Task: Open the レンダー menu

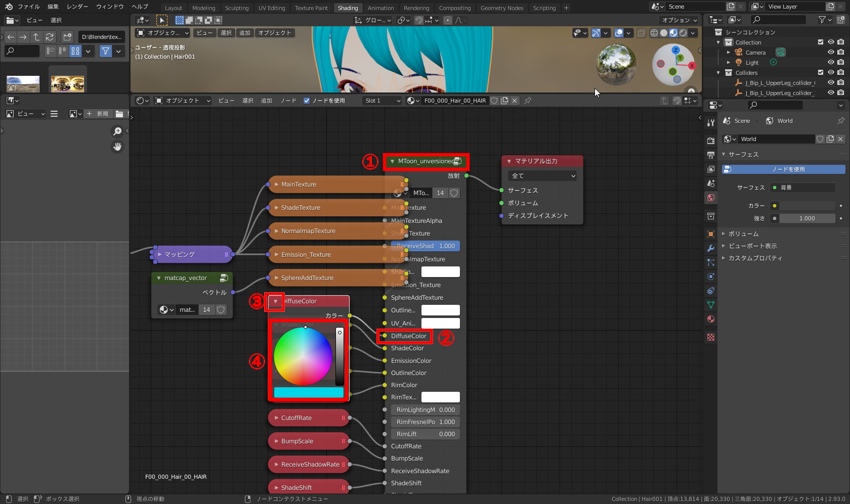Action: click(x=77, y=7)
